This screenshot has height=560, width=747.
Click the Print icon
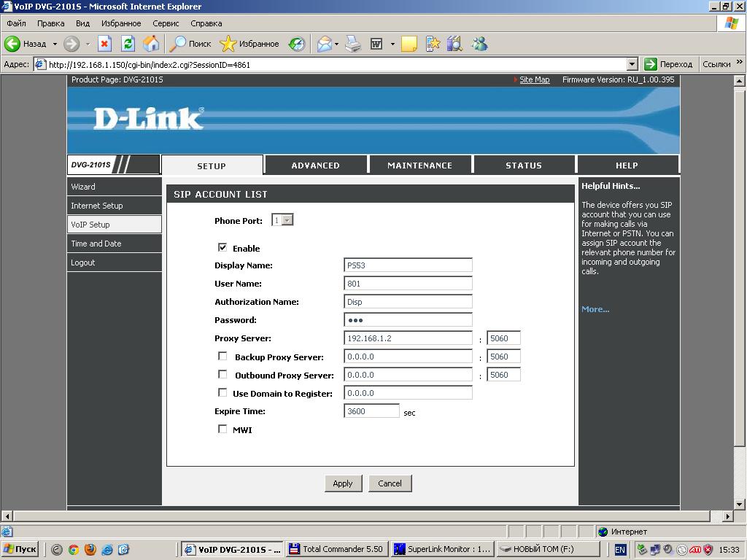[x=353, y=44]
